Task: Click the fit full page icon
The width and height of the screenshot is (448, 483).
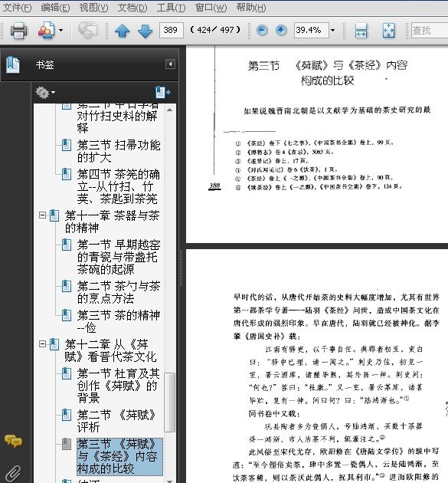Action: point(388,31)
